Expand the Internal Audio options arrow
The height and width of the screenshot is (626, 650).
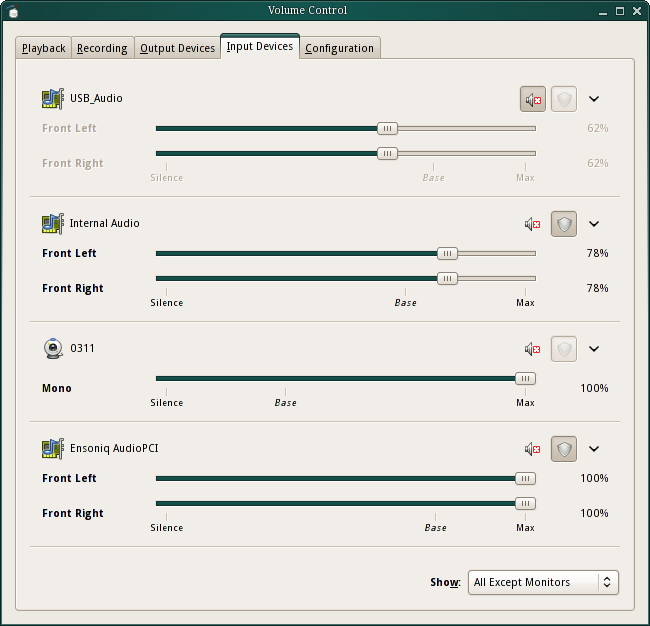[x=594, y=224]
